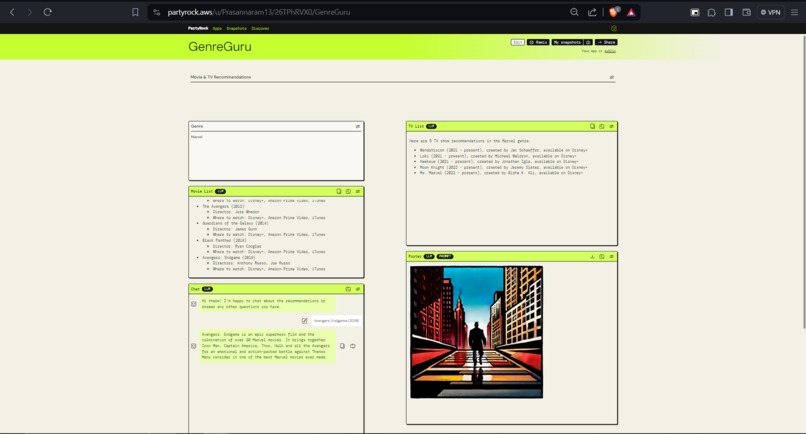Click the public visibility link

click(x=610, y=51)
